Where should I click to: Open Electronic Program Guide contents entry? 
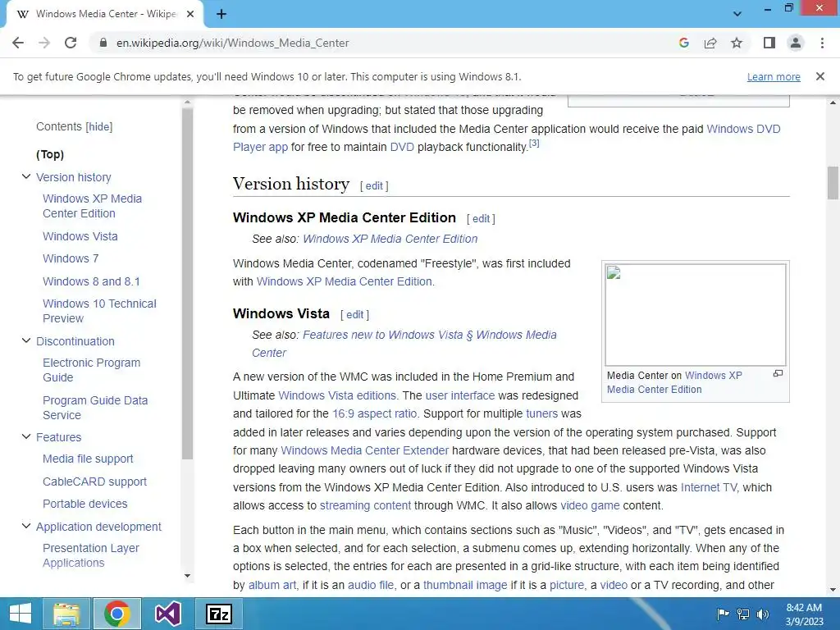pyautogui.click(x=91, y=370)
